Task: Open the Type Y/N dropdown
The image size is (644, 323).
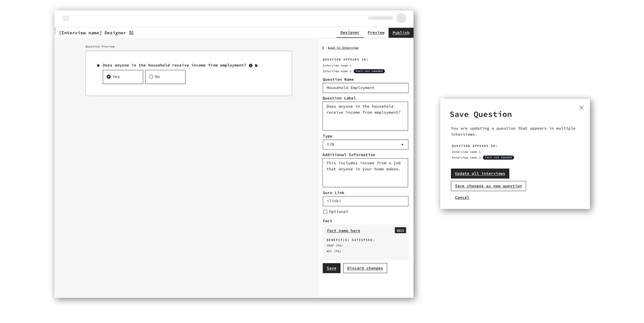Action: [365, 145]
